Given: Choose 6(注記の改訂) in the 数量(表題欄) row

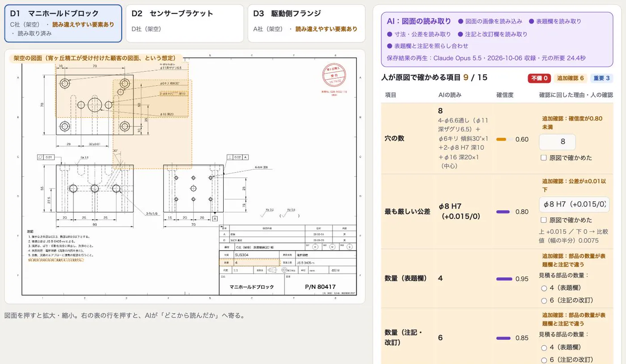Looking at the screenshot, I should pyautogui.click(x=544, y=301).
